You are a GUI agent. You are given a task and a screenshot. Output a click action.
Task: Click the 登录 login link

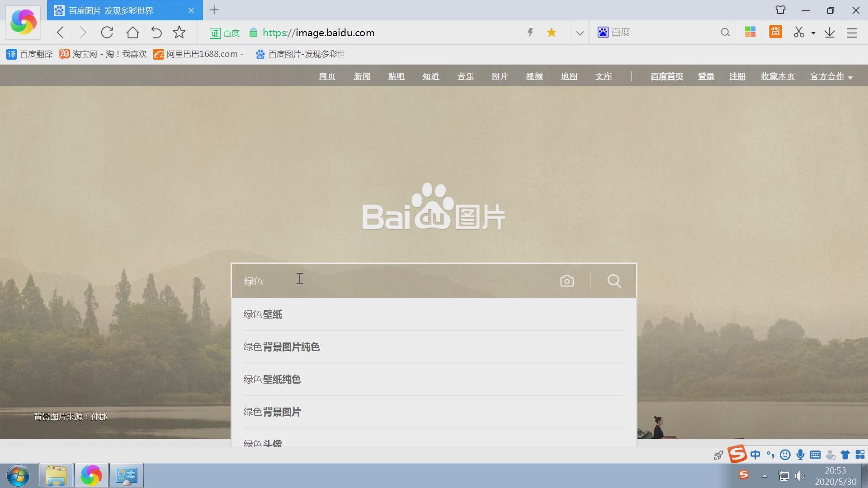[706, 76]
